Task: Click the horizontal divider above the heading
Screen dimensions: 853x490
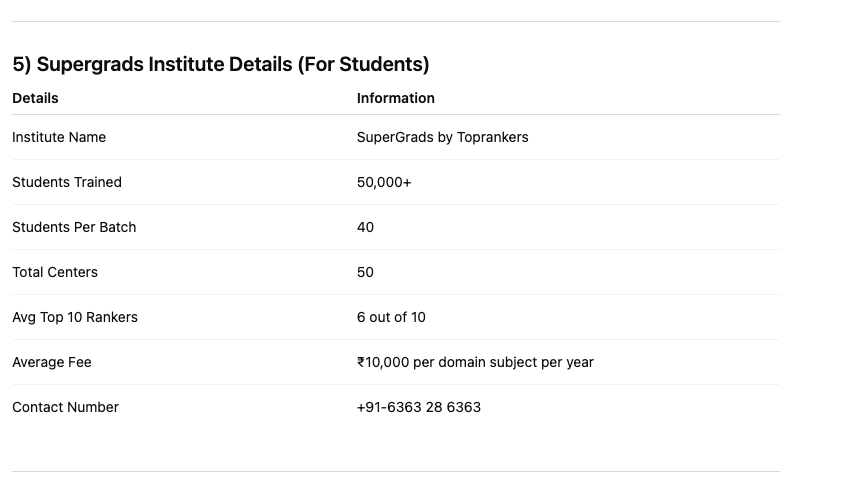Action: 395,21
